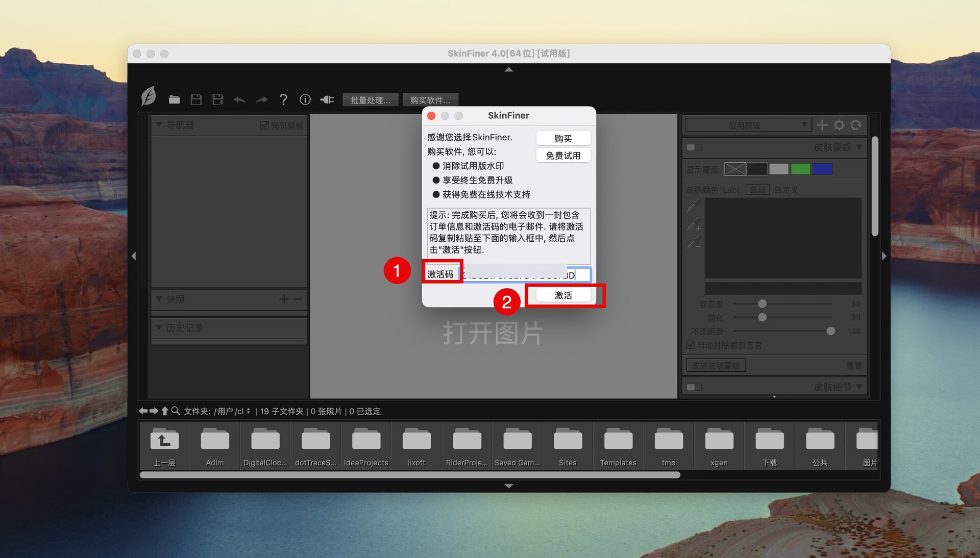Collapse the 历史记录 history panel
980x558 pixels.
(159, 327)
